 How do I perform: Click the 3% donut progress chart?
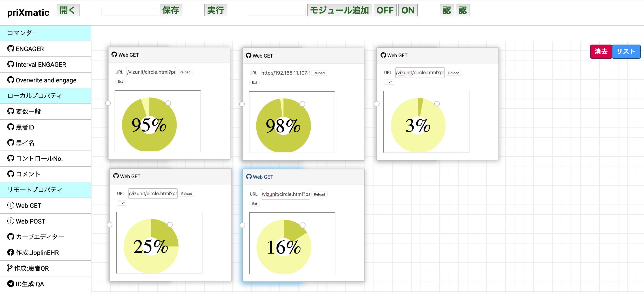point(418,125)
